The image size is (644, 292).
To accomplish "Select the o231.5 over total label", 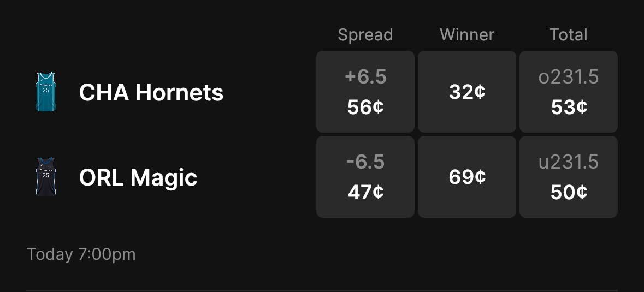I will pyautogui.click(x=569, y=77).
